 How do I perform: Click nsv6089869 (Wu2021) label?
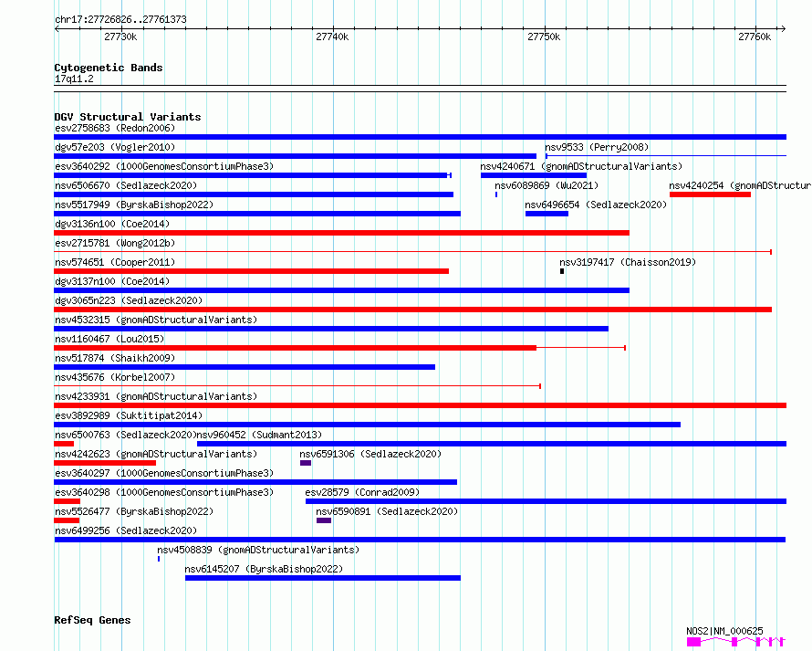547,185
